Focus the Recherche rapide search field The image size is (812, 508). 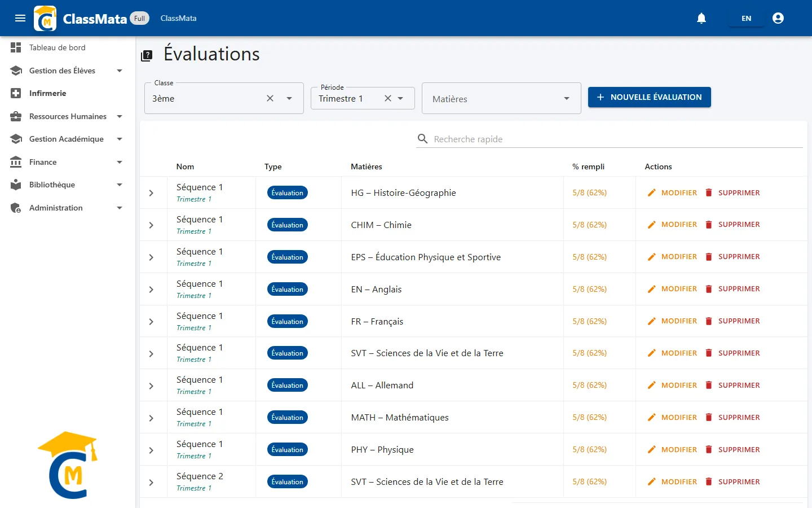[x=617, y=139]
